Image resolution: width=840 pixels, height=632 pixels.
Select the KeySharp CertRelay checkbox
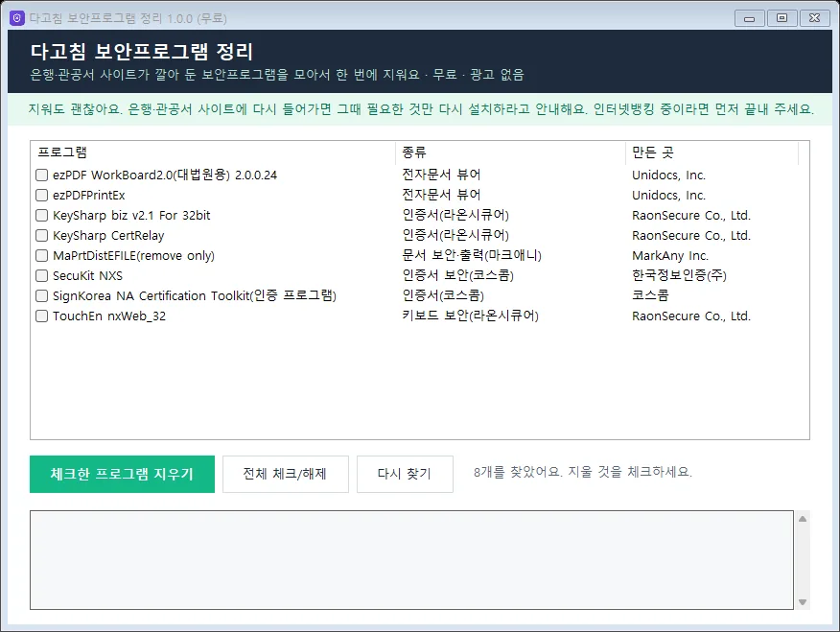[41, 235]
